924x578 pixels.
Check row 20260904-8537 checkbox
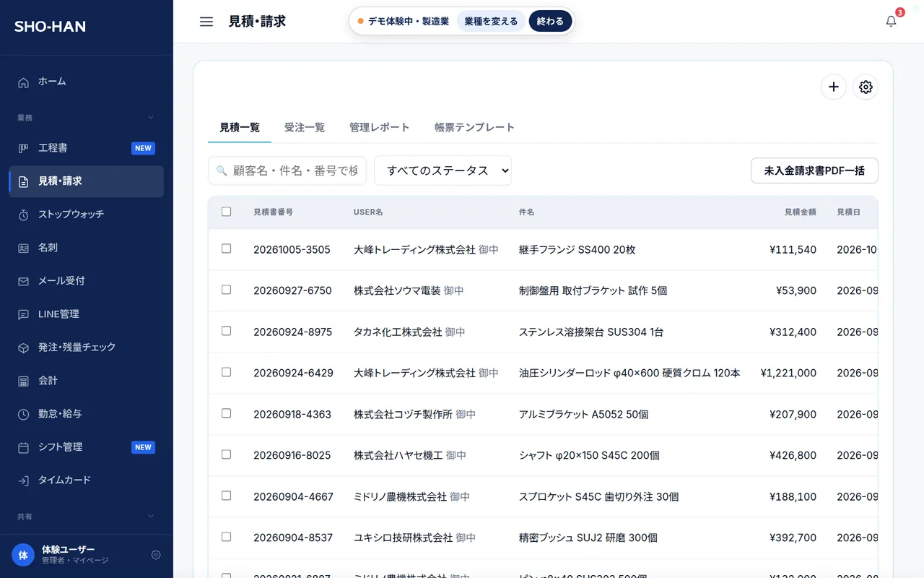tap(227, 537)
